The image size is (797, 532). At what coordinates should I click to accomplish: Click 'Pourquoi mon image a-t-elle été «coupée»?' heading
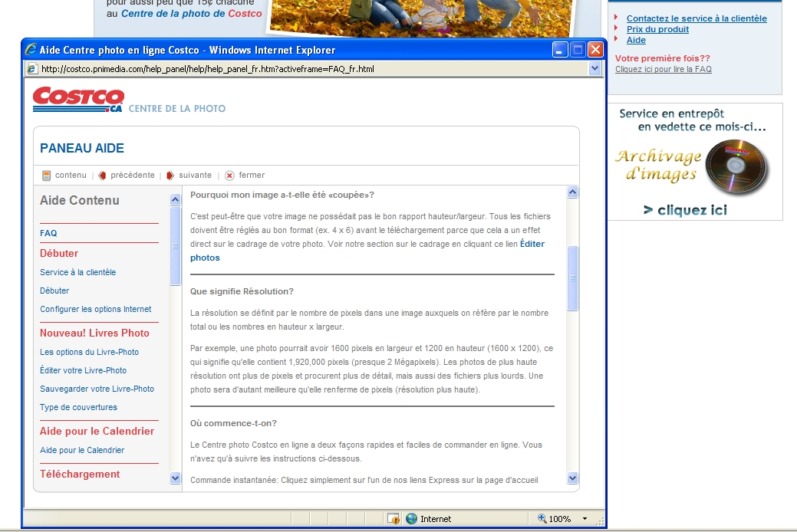tap(282, 195)
